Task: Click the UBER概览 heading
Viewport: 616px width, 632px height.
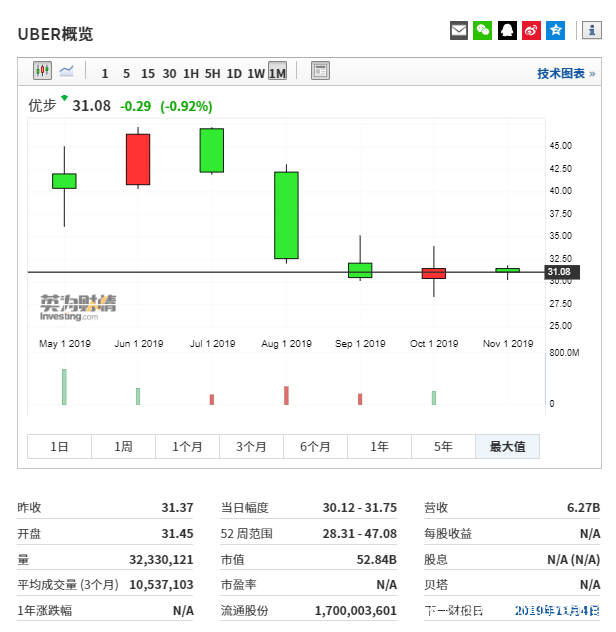Action: [x=56, y=34]
